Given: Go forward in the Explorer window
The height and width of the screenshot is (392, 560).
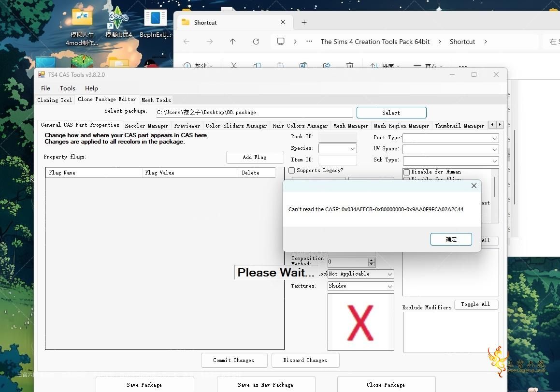Looking at the screenshot, I should (x=210, y=42).
